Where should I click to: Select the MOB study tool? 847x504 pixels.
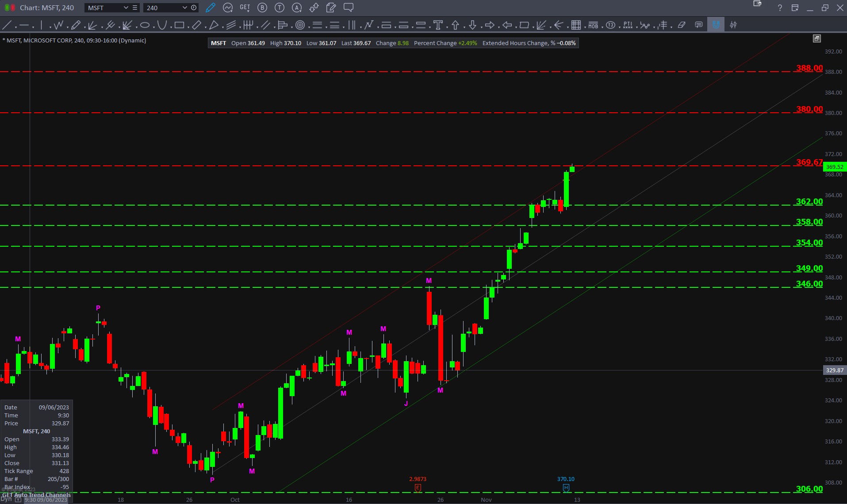point(593,25)
